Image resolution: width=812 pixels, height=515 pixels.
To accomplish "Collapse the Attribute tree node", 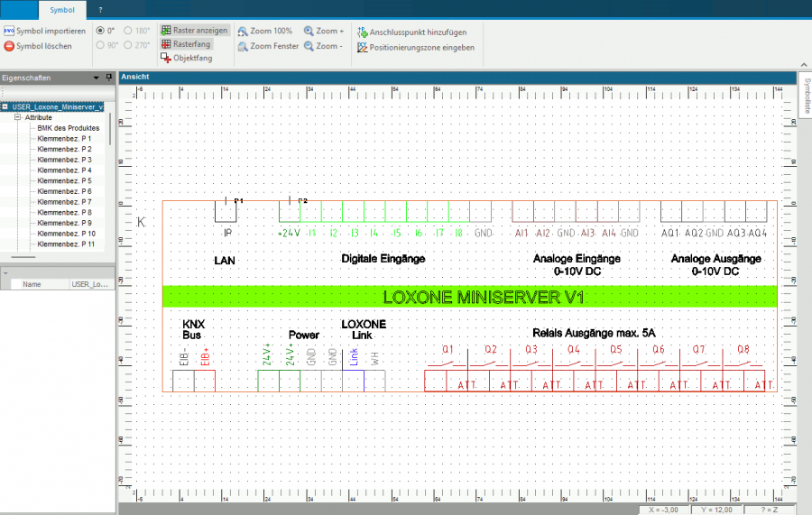I will coord(17,117).
